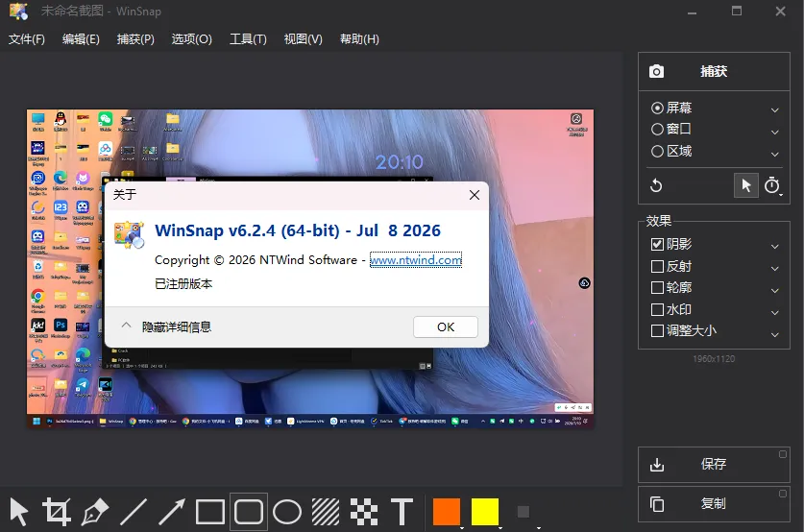Click WeChat icon on captured desktop

click(x=105, y=119)
